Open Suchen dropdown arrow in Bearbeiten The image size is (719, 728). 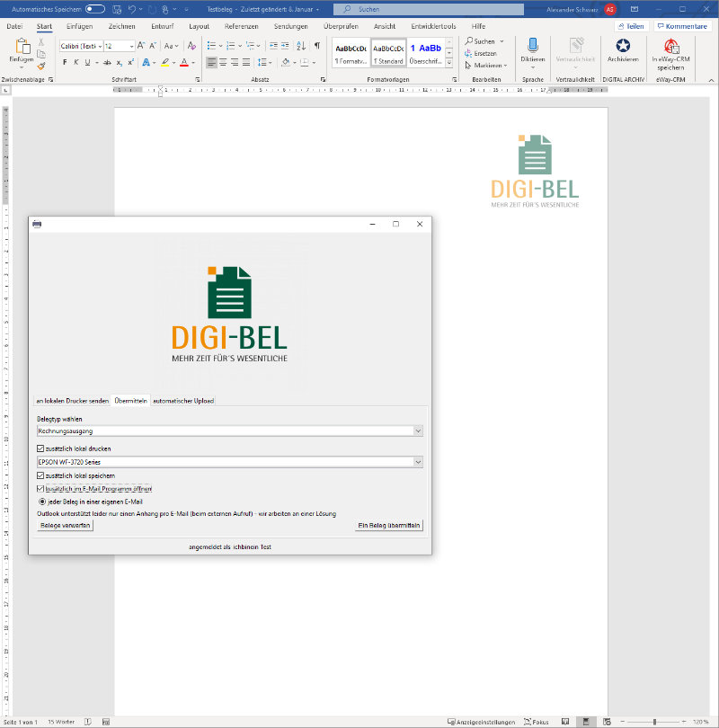point(502,41)
